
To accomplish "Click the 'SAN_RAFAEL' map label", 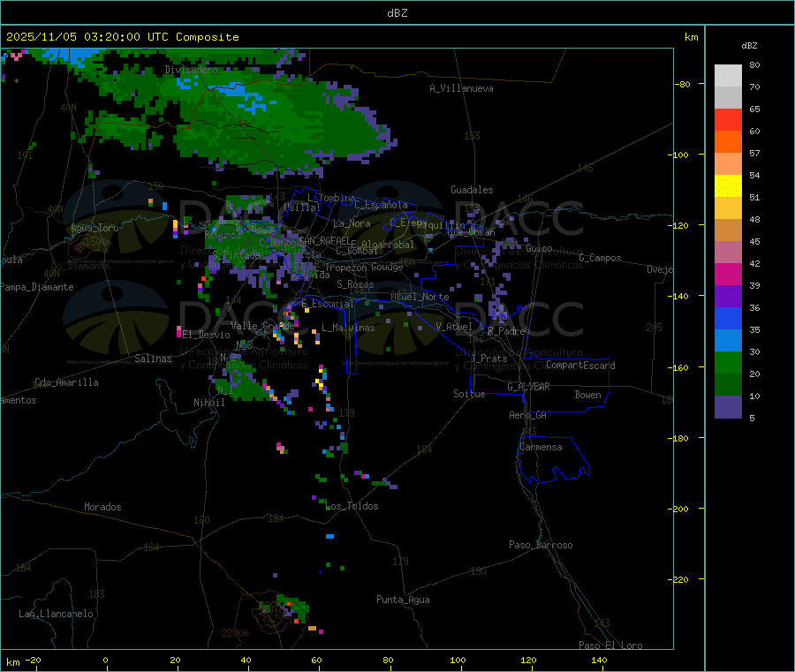I will pos(323,241).
